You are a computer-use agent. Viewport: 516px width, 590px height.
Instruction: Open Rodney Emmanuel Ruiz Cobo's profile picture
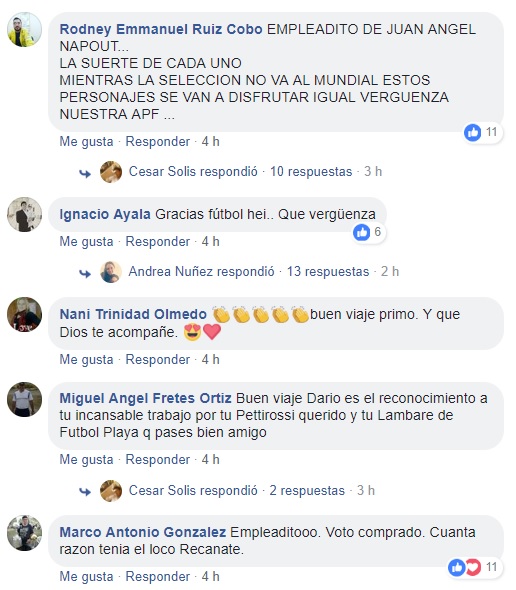(24, 30)
